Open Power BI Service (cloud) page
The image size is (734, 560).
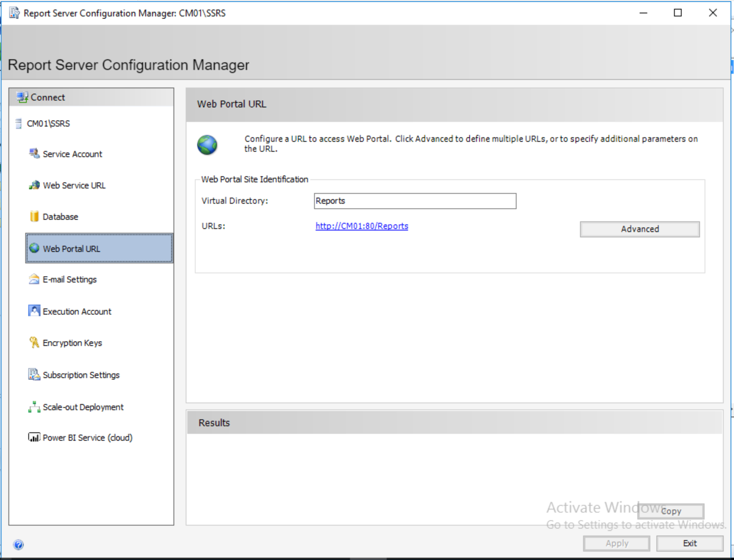tap(87, 438)
